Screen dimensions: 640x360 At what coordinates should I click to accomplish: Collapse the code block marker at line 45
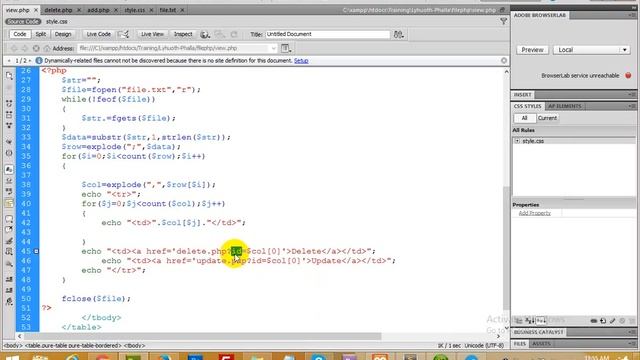coord(36,251)
